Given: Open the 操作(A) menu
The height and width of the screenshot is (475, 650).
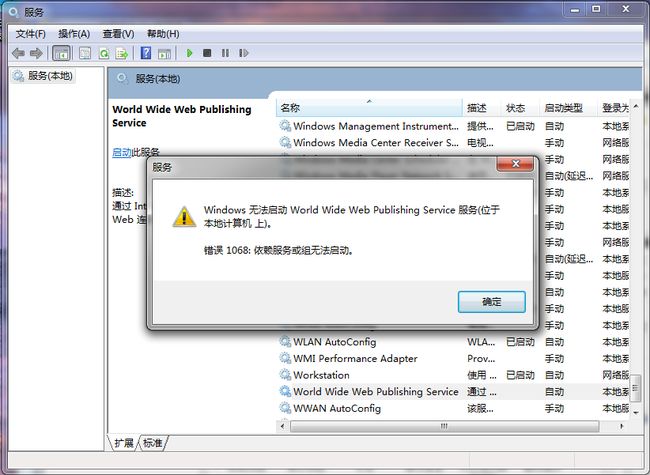Looking at the screenshot, I should [x=74, y=34].
